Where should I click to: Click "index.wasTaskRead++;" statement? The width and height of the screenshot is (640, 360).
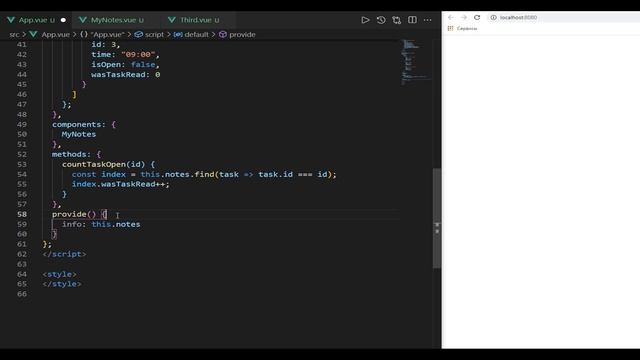pos(120,184)
